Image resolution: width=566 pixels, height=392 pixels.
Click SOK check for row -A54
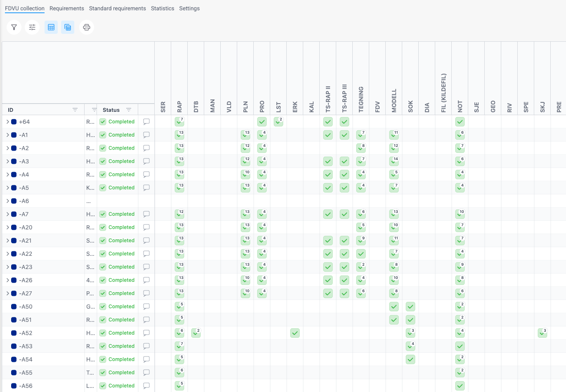410,359
